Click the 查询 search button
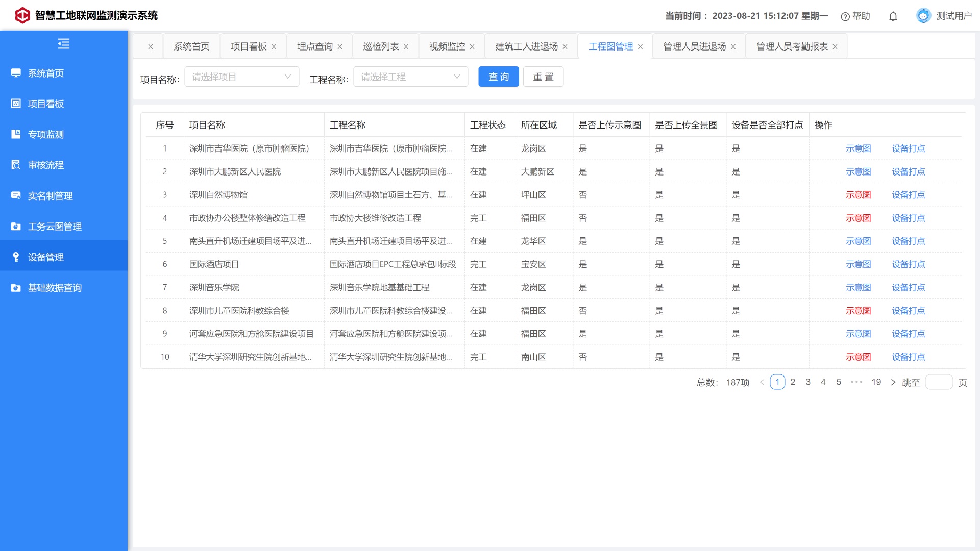The width and height of the screenshot is (980, 551). pos(499,77)
